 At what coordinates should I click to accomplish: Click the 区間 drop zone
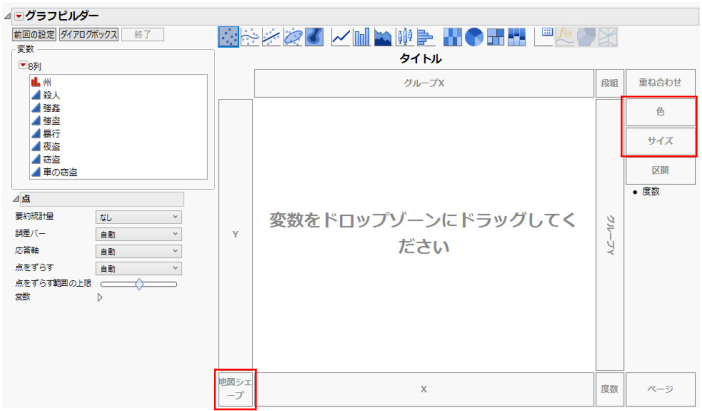click(660, 170)
